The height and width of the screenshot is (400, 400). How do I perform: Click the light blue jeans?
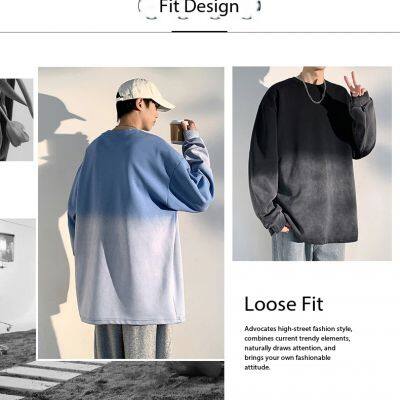pyautogui.click(x=308, y=248)
